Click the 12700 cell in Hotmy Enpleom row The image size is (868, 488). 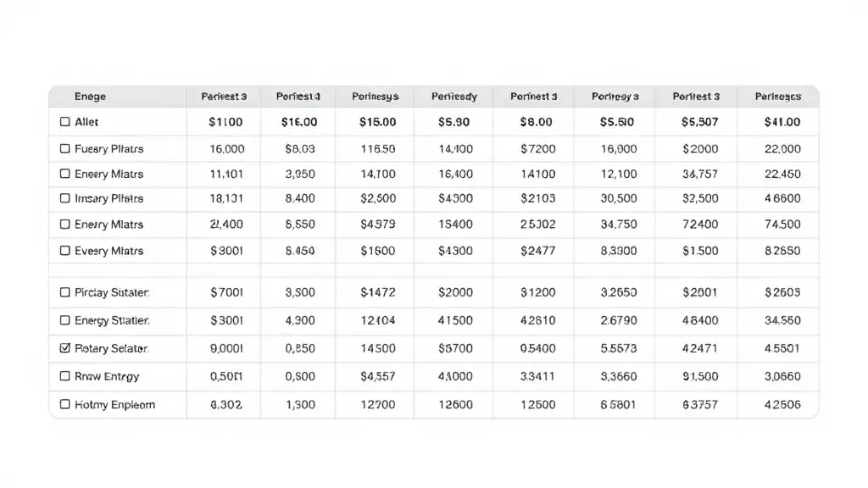(x=377, y=404)
